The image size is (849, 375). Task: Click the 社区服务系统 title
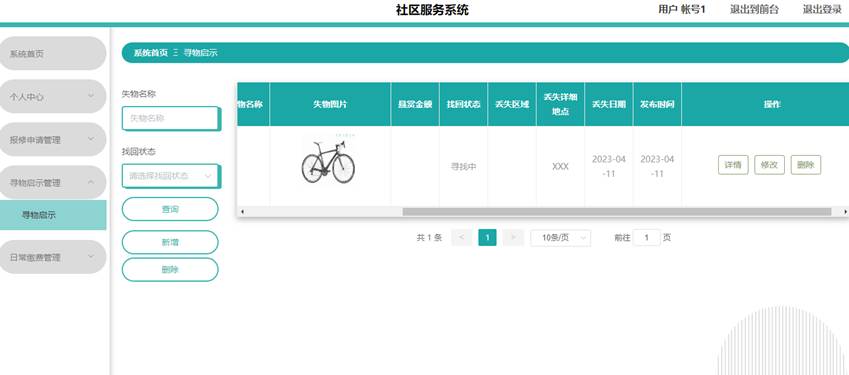pos(432,10)
